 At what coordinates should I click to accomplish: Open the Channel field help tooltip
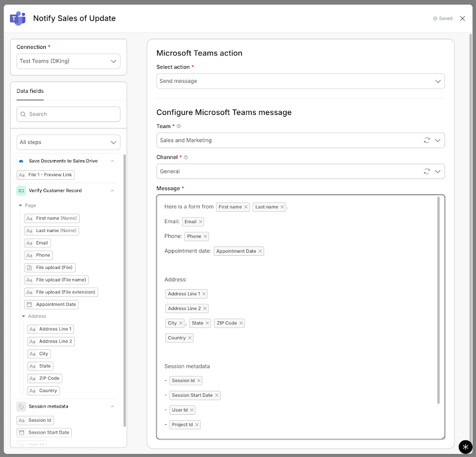click(x=186, y=157)
